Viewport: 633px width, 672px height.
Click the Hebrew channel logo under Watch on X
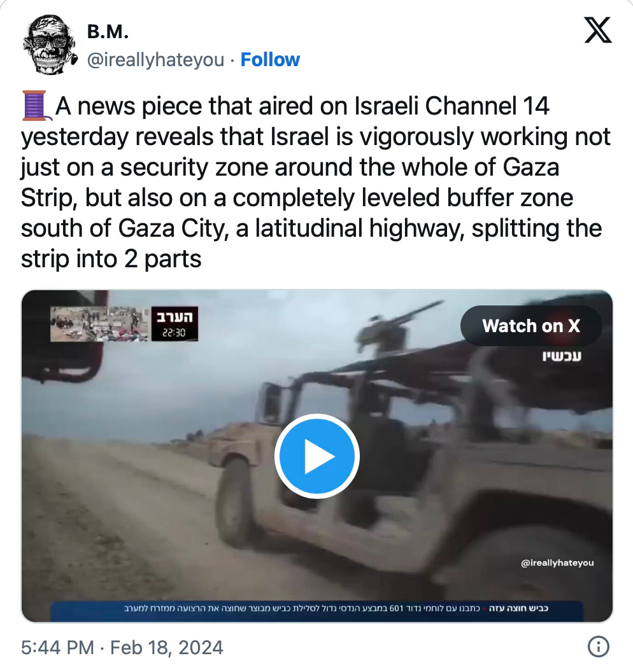coord(562,356)
